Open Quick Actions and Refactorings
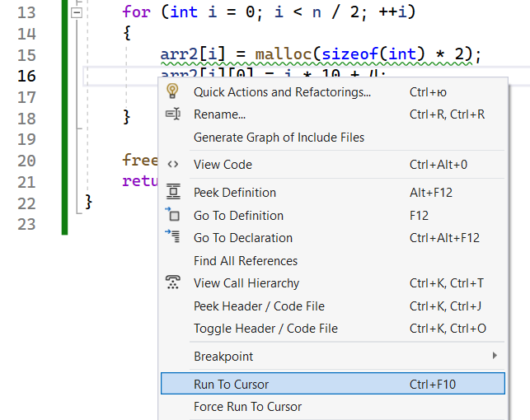This screenshot has width=530, height=420. (282, 92)
